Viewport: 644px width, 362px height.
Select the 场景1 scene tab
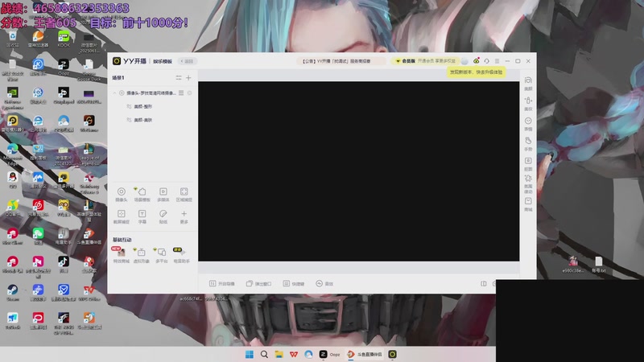(x=118, y=77)
